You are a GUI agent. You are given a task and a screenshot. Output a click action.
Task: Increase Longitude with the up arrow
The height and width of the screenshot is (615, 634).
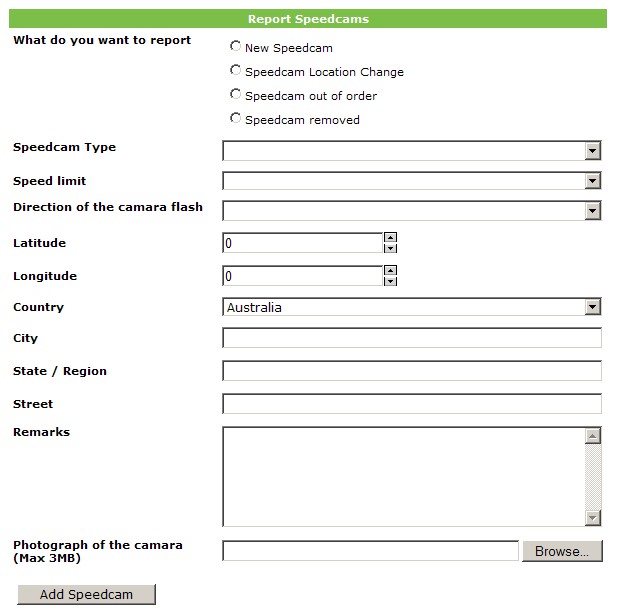click(390, 271)
